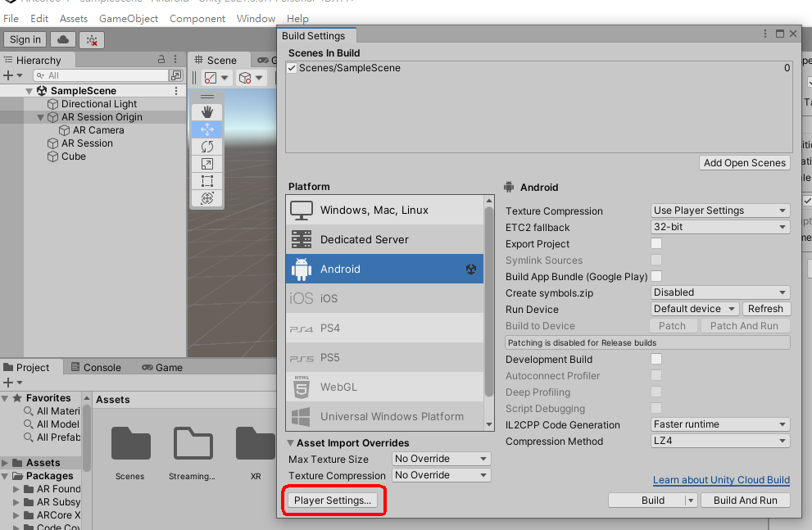Refresh the Run Device list
812x530 pixels.
tap(765, 309)
